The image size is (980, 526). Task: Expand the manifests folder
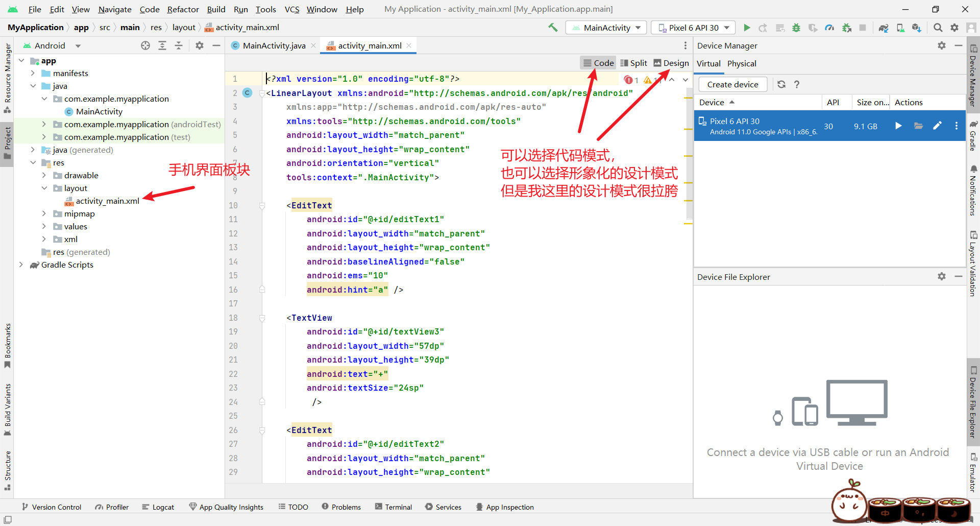(33, 73)
